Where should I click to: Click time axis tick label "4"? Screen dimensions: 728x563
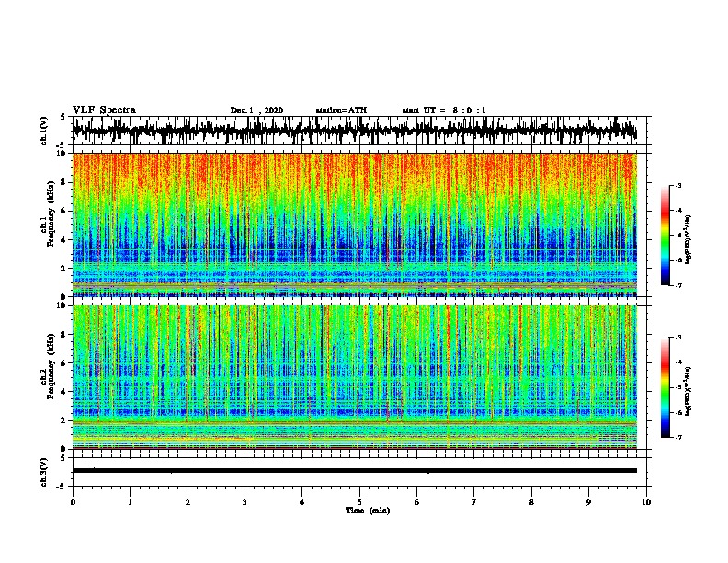pyautogui.click(x=302, y=502)
